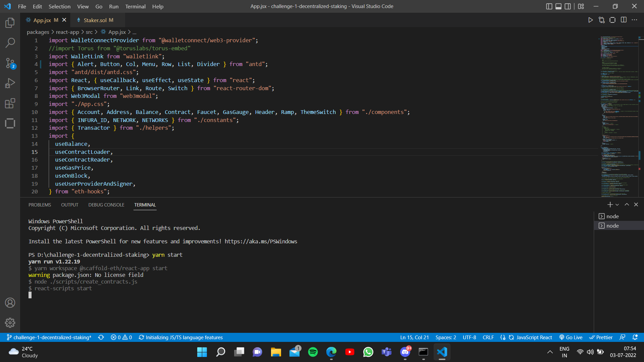Open WhatsApp from the taskbar
The image size is (644, 362).
click(368, 352)
